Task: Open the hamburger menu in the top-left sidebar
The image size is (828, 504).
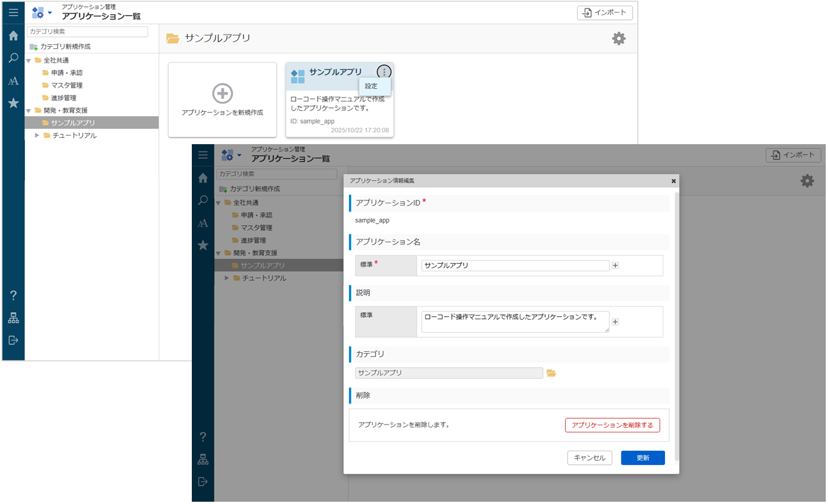Action: (x=13, y=12)
